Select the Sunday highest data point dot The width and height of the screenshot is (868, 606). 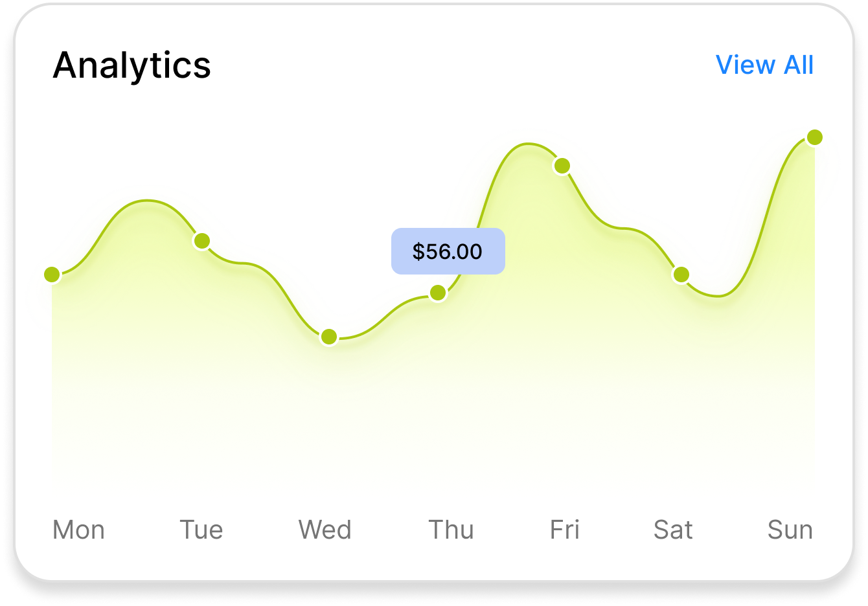point(815,137)
